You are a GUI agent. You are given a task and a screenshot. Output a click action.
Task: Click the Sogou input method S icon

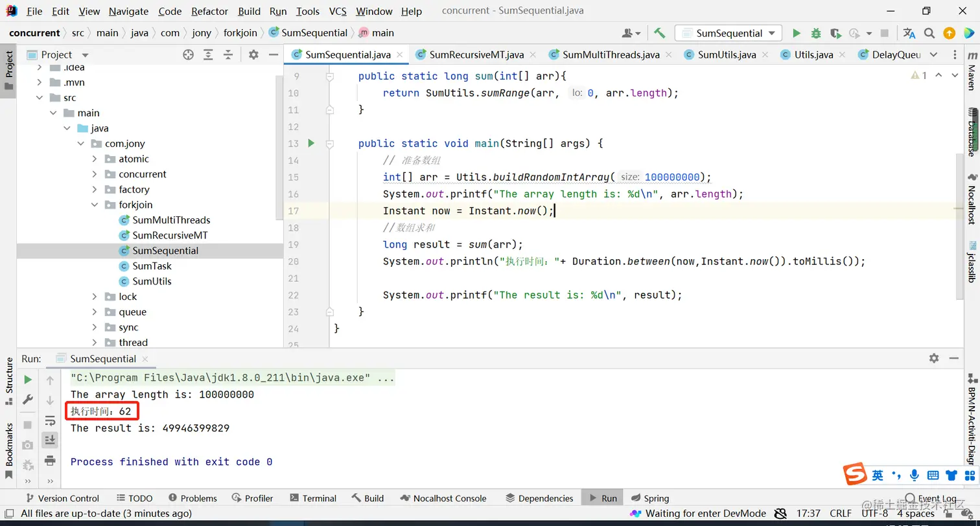pyautogui.click(x=855, y=474)
